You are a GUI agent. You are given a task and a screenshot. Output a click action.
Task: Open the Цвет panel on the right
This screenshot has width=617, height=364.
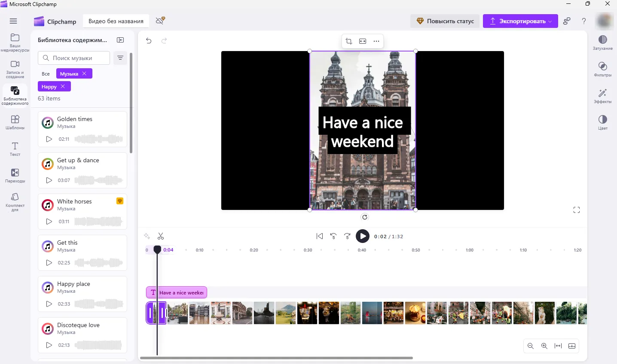coord(602,122)
